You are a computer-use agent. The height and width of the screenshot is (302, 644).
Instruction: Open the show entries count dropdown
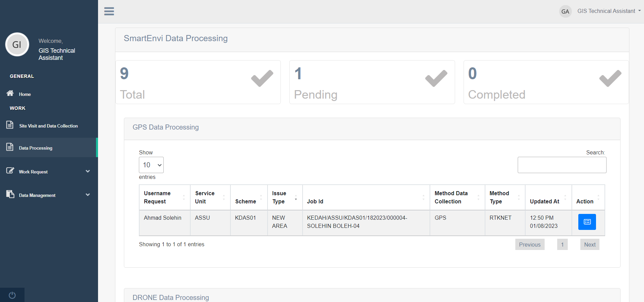click(151, 165)
